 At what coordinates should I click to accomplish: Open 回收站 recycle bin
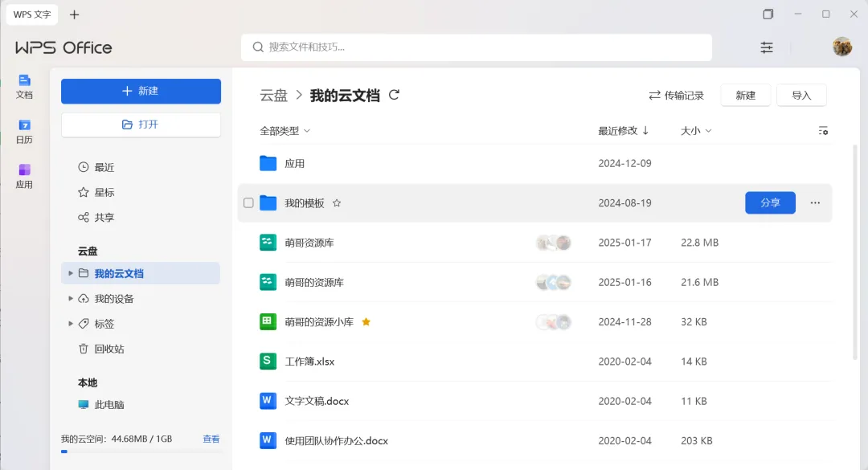[x=101, y=349]
